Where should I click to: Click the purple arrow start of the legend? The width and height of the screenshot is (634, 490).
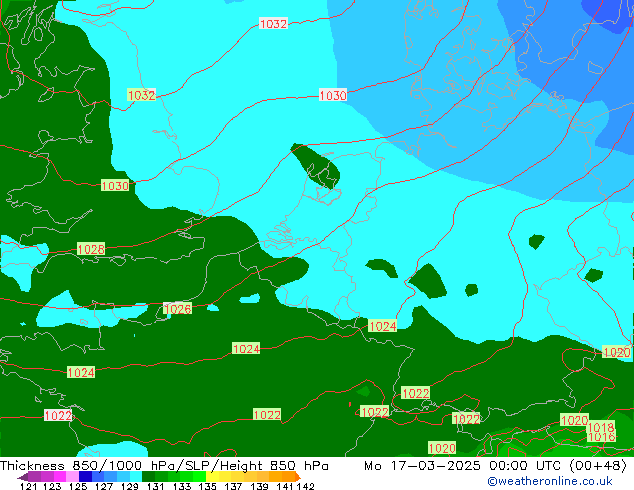coord(23,477)
